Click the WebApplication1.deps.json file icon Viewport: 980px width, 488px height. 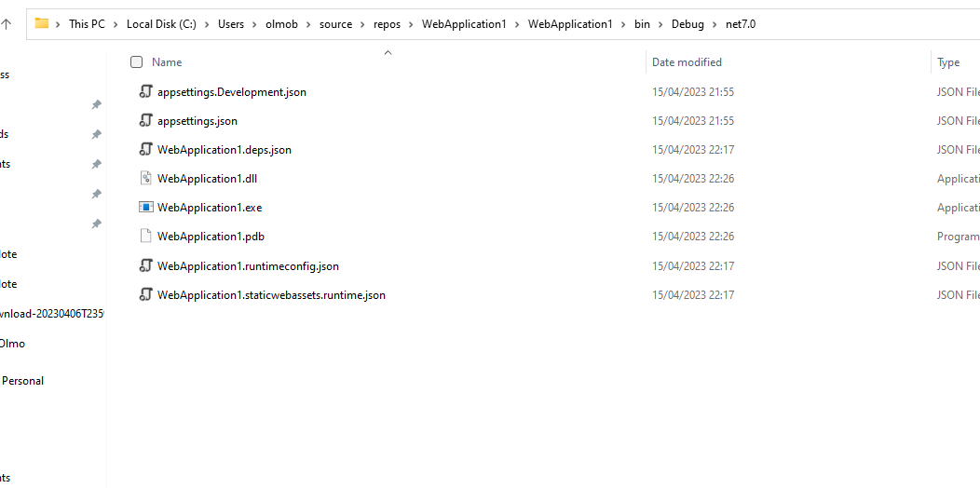[145, 149]
